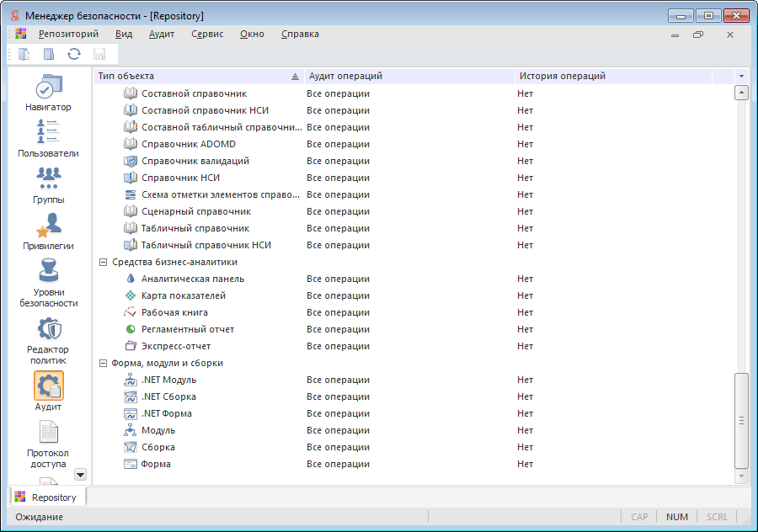Expand the sidebar overflow arrow

coord(80,475)
